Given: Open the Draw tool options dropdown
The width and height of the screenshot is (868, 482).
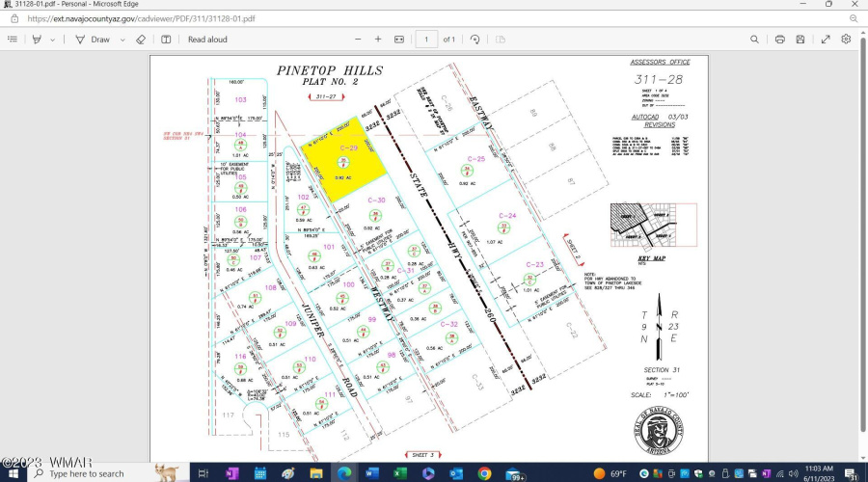Looking at the screenshot, I should [122, 40].
